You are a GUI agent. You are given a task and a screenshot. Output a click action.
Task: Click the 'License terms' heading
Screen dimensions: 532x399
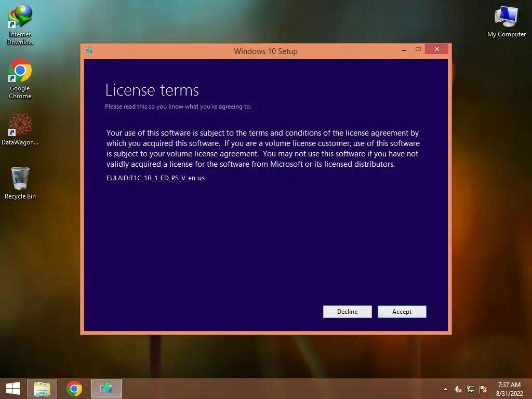point(152,90)
